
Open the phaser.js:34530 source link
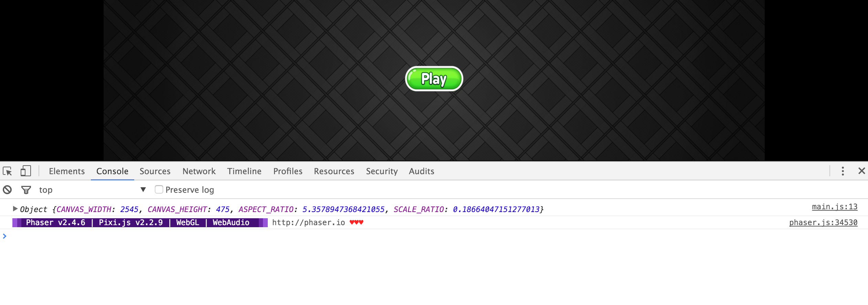click(x=823, y=222)
